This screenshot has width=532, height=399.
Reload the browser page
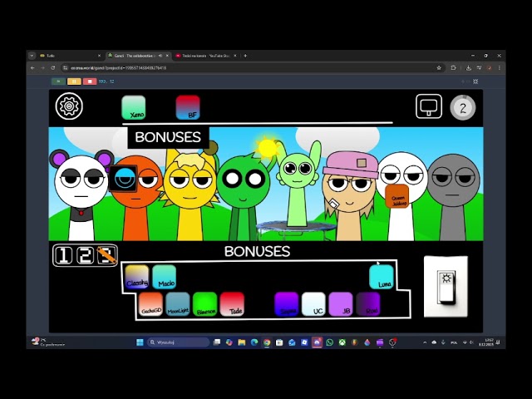53,68
